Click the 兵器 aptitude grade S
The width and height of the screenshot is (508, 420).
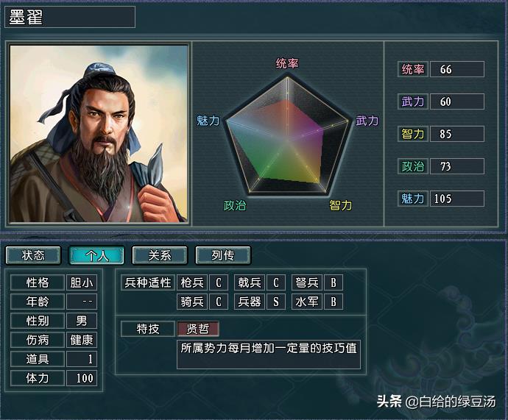pyautogui.click(x=275, y=302)
